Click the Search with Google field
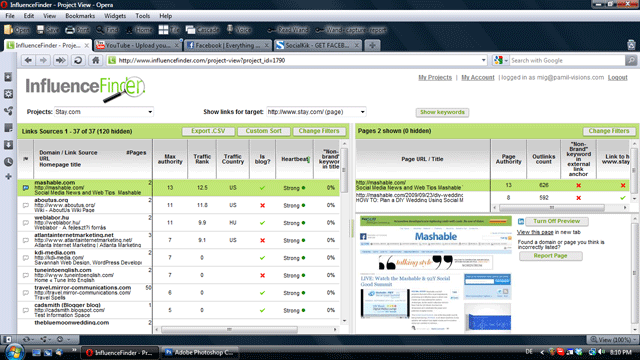The image size is (640, 360). coord(567,60)
